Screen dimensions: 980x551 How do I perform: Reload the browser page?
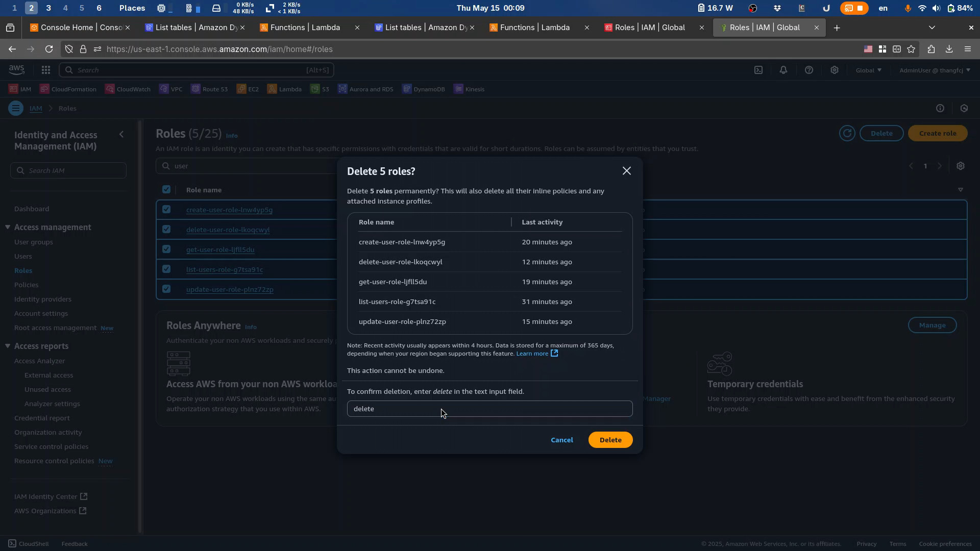(x=49, y=49)
